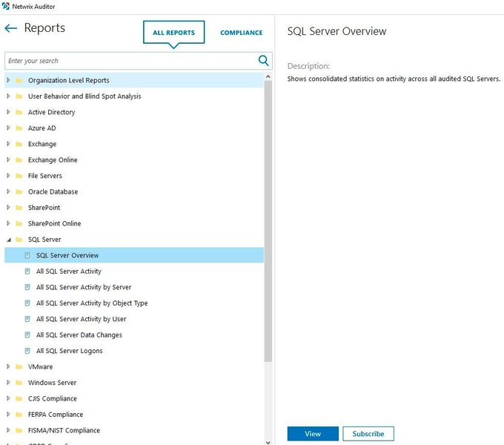
Task: Click the Windows Server folder icon
Action: 19,382
